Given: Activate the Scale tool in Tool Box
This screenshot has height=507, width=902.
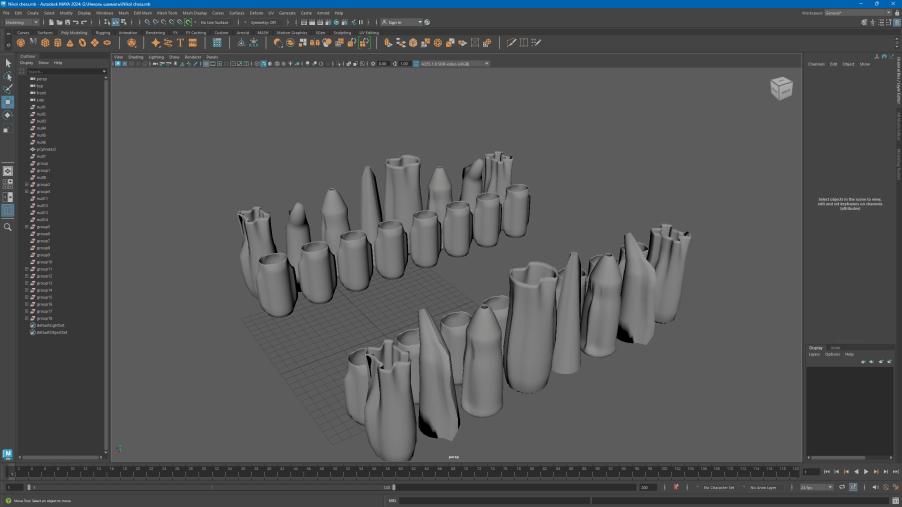Looking at the screenshot, I should (x=7, y=128).
